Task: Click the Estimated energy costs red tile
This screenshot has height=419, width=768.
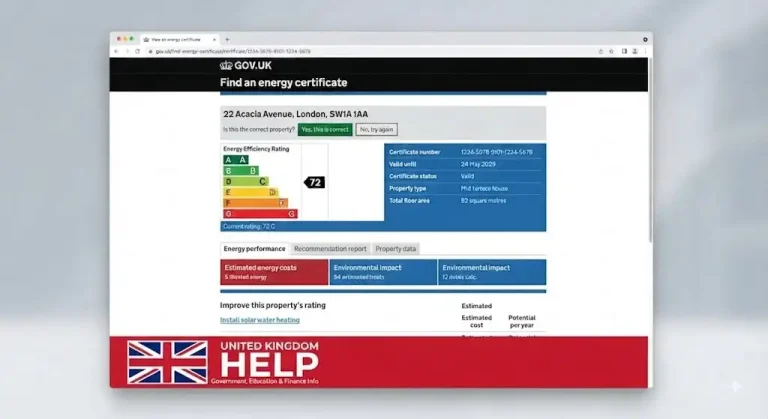Action: pos(274,272)
